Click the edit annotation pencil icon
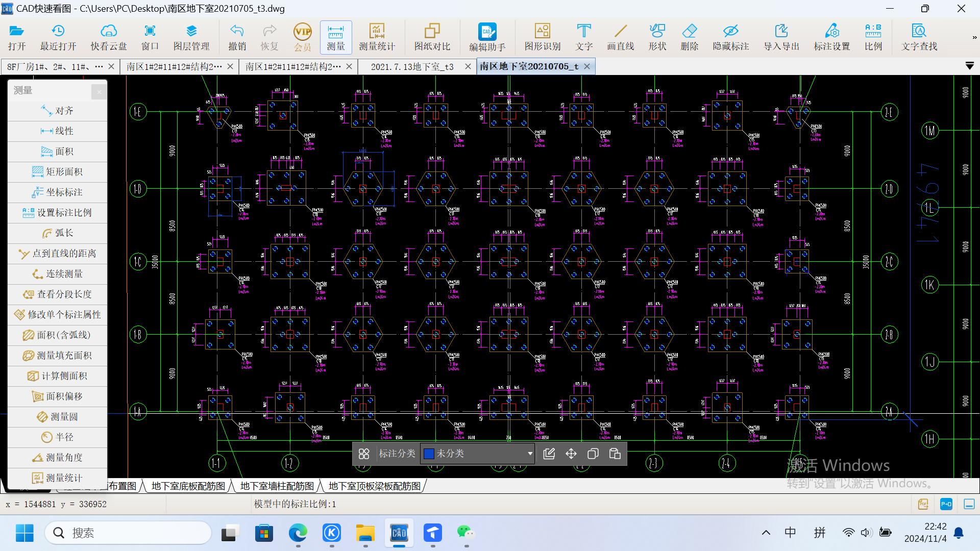 549,454
